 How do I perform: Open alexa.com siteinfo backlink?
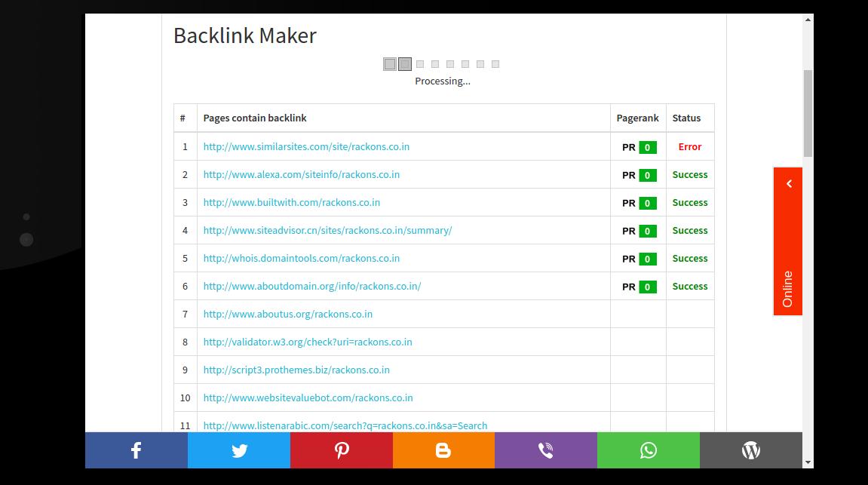(301, 174)
